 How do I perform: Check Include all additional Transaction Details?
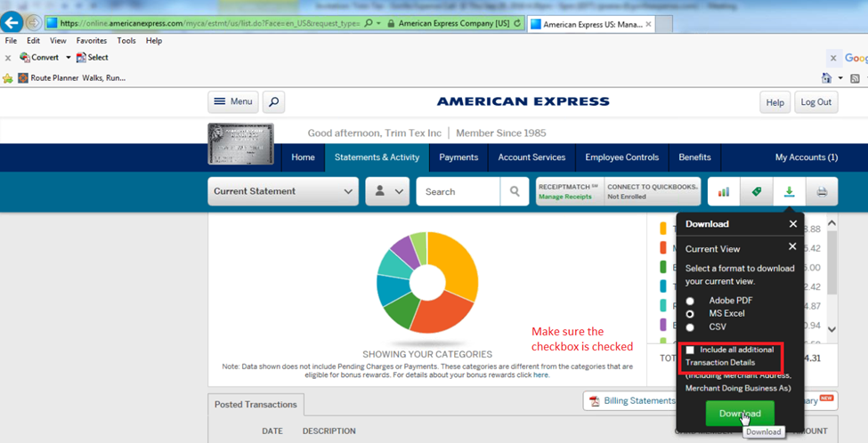(690, 350)
